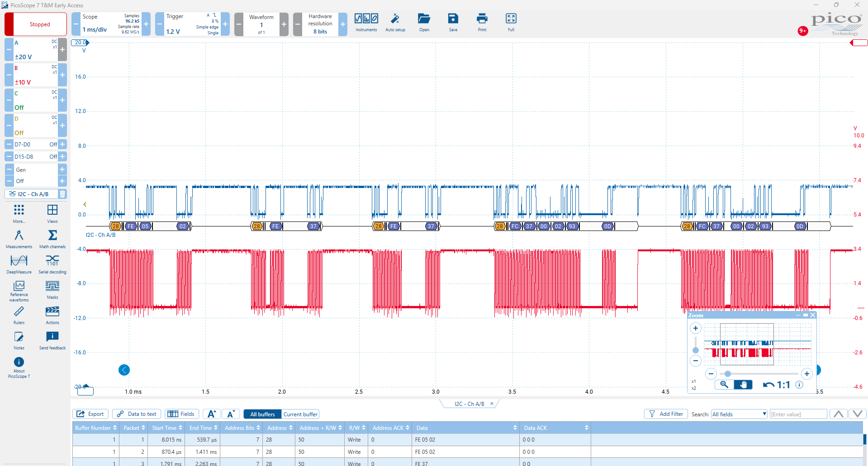Viewport: 868px width, 466px height.
Task: Close the I2C - Ch A/B tab
Action: click(x=492, y=404)
